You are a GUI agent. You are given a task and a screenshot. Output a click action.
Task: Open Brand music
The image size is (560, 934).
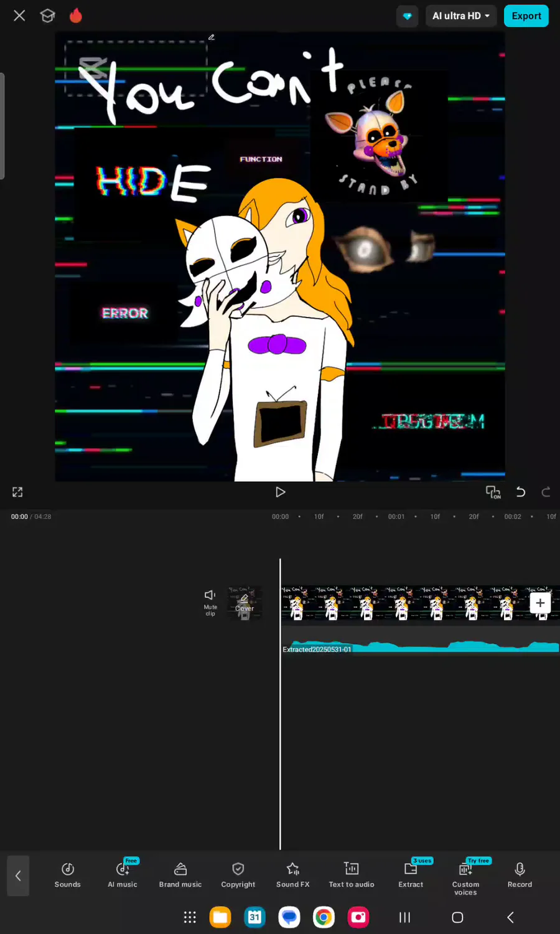coord(180,875)
